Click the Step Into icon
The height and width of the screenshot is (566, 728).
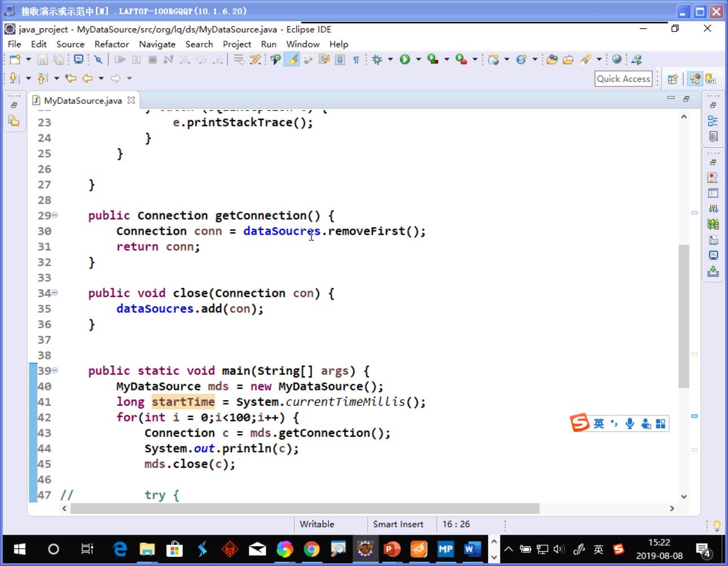click(185, 59)
